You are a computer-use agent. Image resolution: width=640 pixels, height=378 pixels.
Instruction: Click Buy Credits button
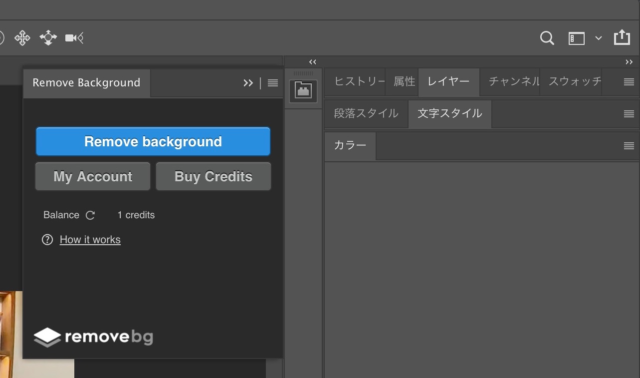tap(213, 176)
